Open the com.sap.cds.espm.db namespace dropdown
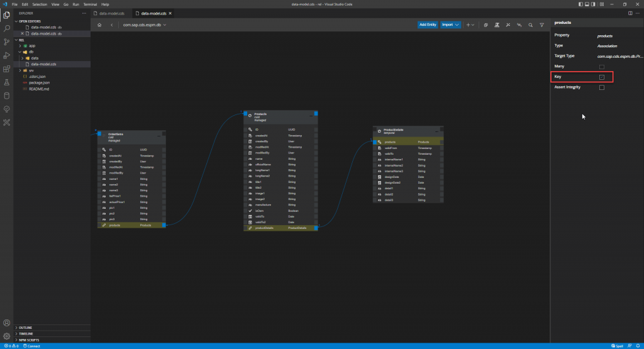Screen dimensions: 644x349 pos(145,25)
